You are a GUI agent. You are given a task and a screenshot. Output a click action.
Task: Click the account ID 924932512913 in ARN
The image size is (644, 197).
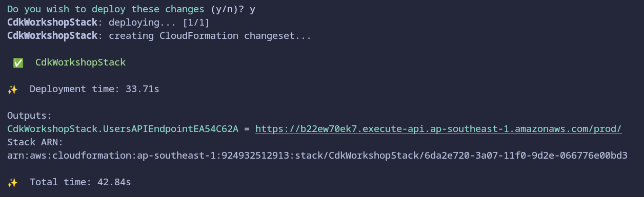(252, 156)
